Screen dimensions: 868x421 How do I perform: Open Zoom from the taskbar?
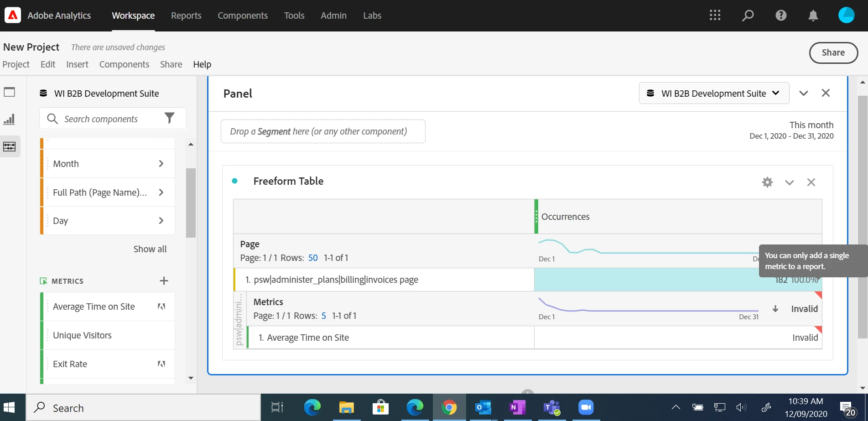pyautogui.click(x=586, y=407)
